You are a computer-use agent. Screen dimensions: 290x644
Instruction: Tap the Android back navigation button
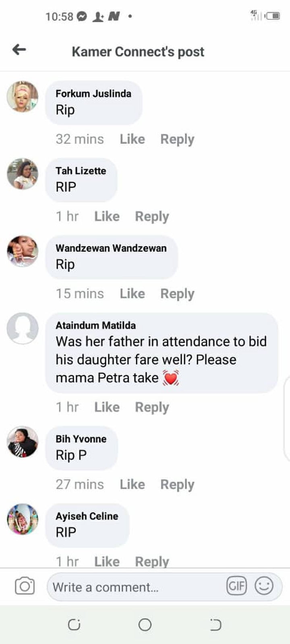coord(215,625)
